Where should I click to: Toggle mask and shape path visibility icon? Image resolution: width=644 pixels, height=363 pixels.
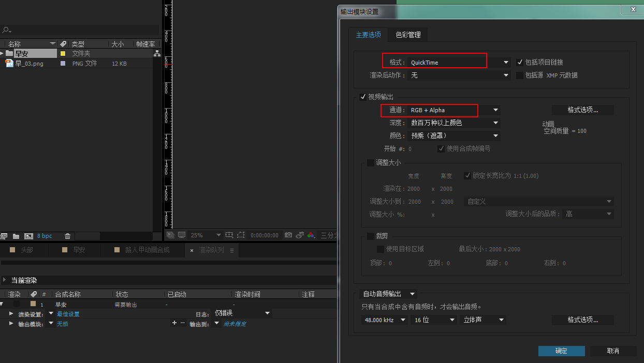click(241, 235)
